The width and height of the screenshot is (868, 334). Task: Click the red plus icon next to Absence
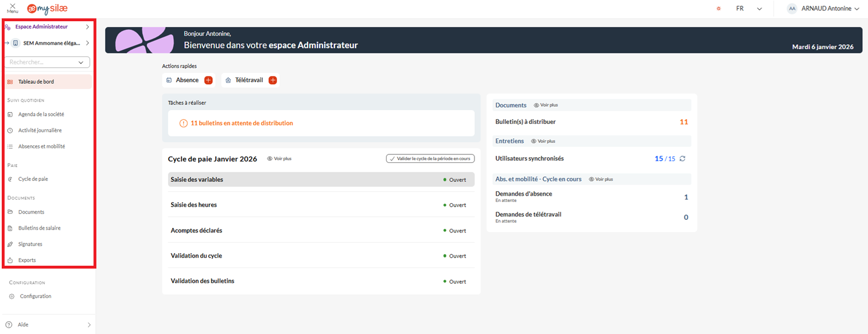[x=208, y=80]
